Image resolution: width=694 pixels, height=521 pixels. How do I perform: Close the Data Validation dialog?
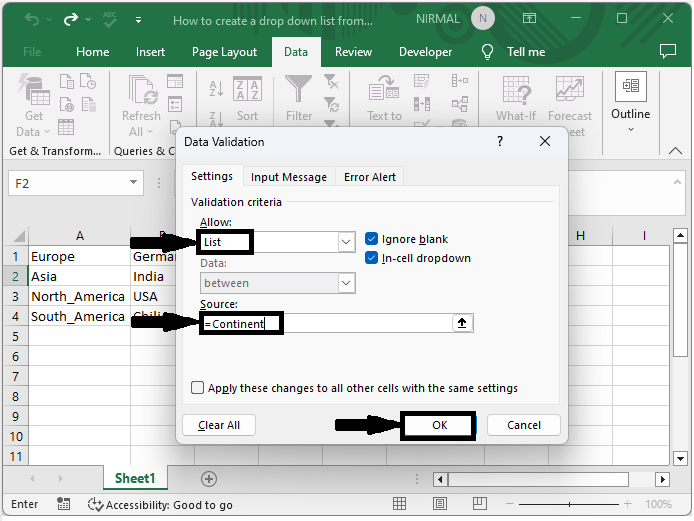coord(545,141)
